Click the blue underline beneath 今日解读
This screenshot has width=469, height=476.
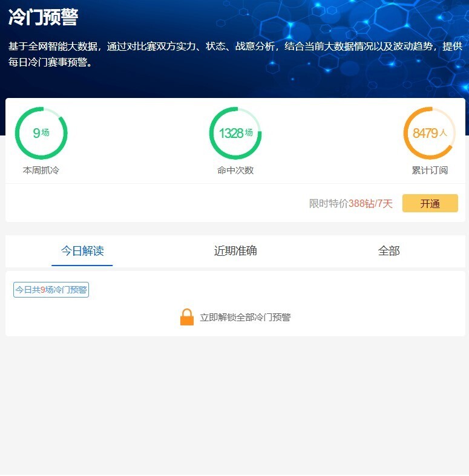pyautogui.click(x=82, y=265)
